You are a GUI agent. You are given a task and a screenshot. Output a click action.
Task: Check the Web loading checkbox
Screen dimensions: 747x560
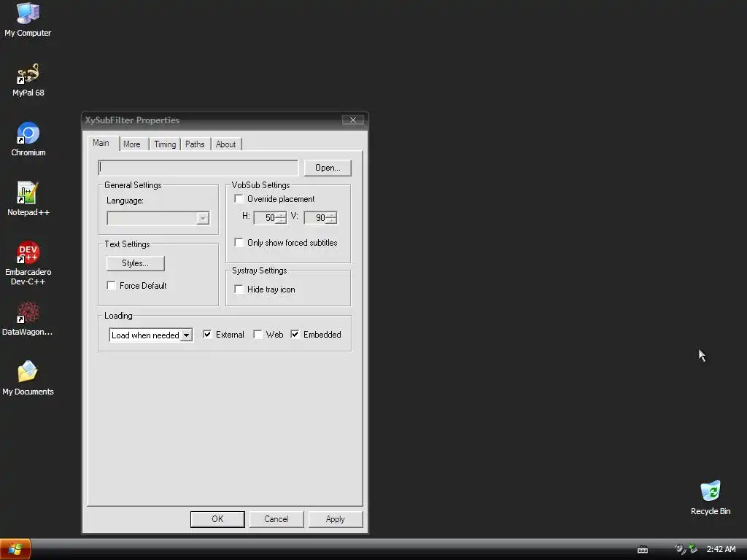258,334
